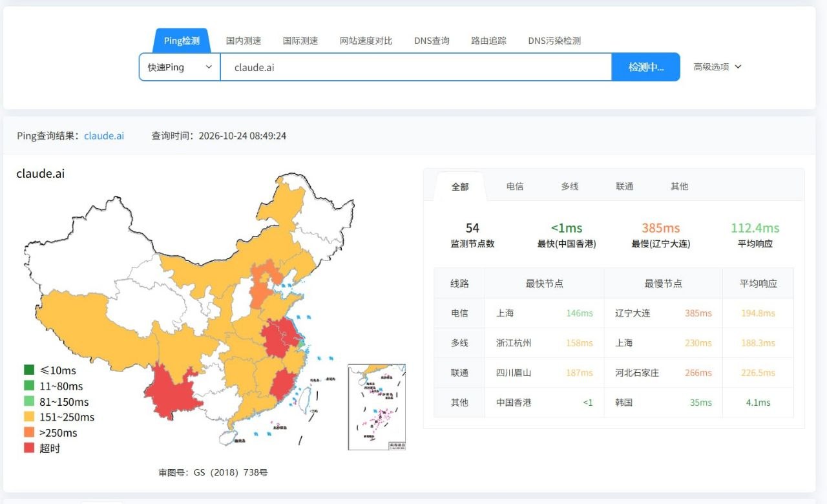Click the 检测中... button

646,67
